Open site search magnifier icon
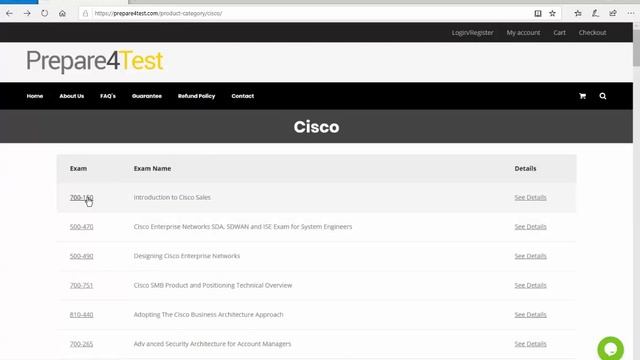Viewport: 640px width, 360px height. [x=603, y=96]
